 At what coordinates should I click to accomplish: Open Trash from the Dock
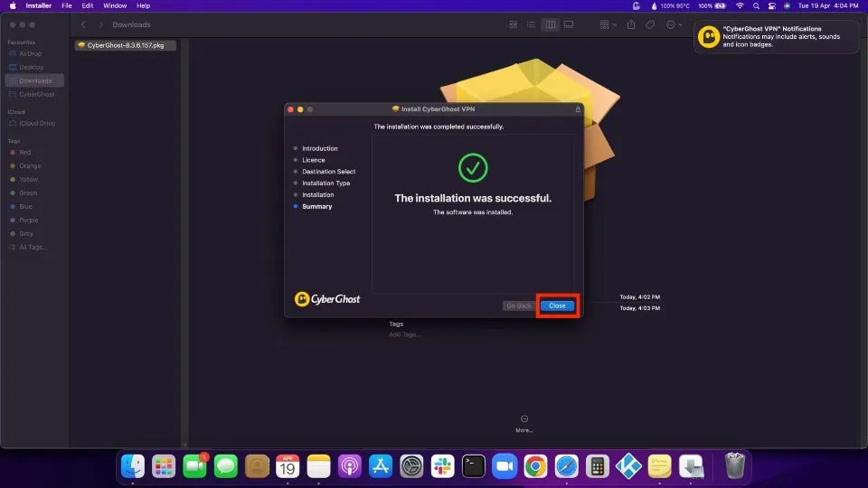[x=735, y=466]
